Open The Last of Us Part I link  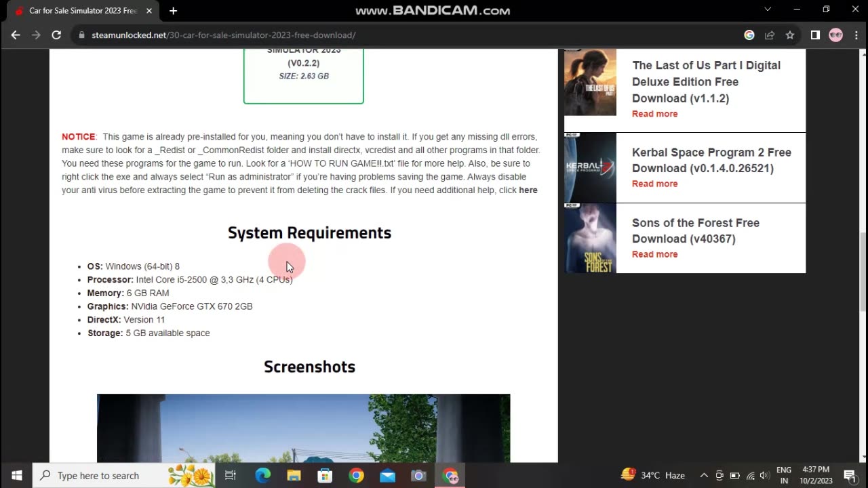tap(706, 81)
